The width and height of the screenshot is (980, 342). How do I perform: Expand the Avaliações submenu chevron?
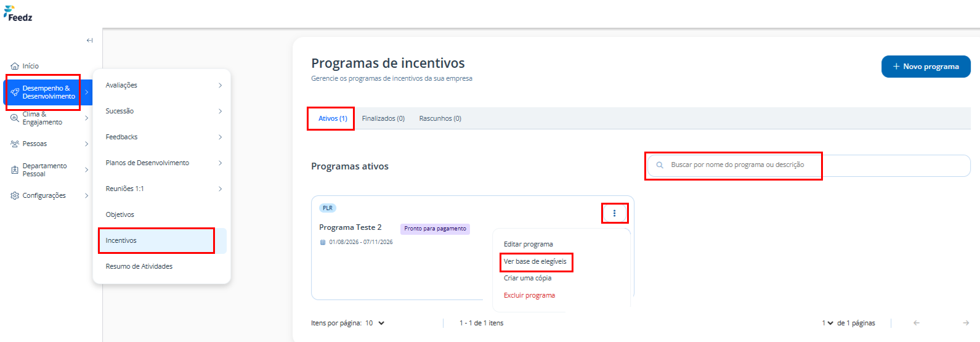pyautogui.click(x=220, y=85)
